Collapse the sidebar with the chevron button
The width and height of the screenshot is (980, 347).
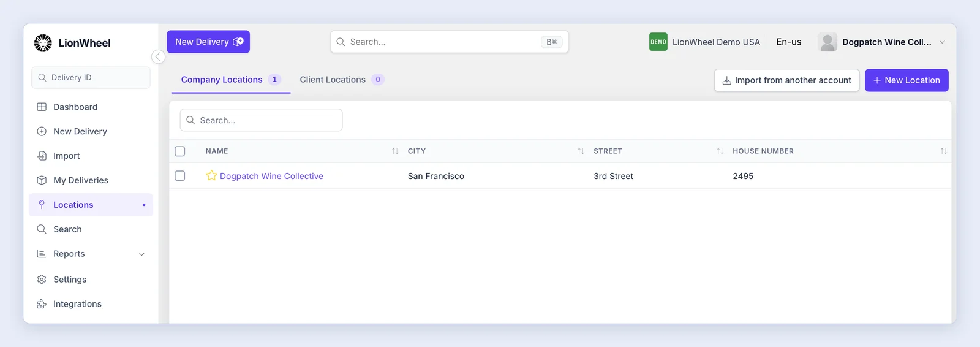click(158, 57)
